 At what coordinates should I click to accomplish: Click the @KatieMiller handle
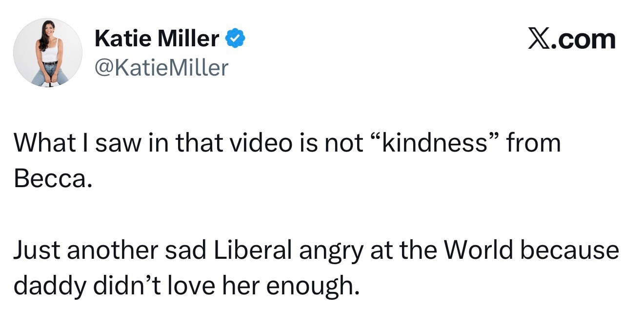coord(161,68)
